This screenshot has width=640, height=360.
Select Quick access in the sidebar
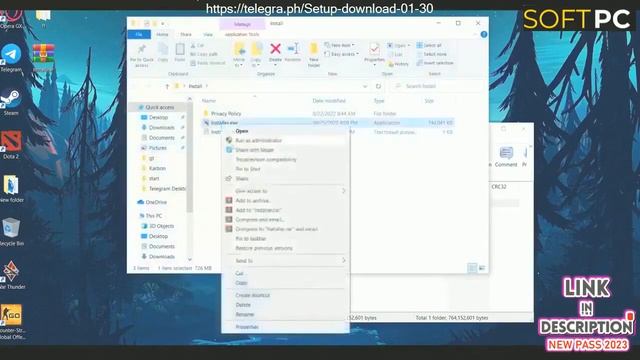click(x=160, y=107)
